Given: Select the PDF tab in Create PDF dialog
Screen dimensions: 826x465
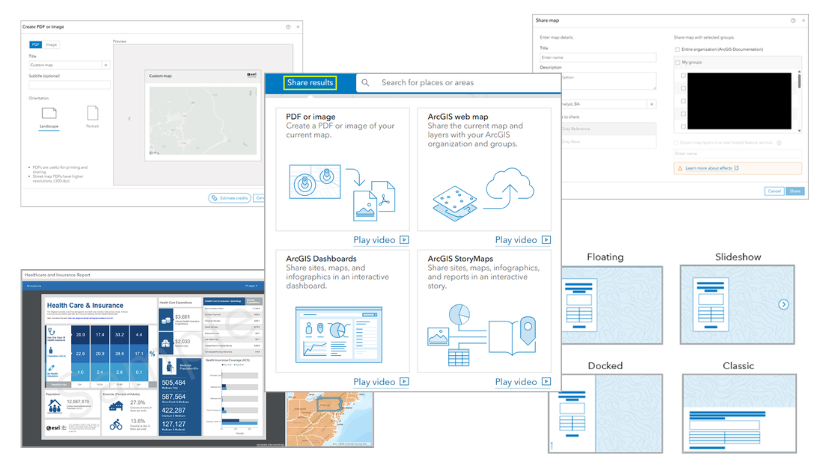Looking at the screenshot, I should pos(35,45).
